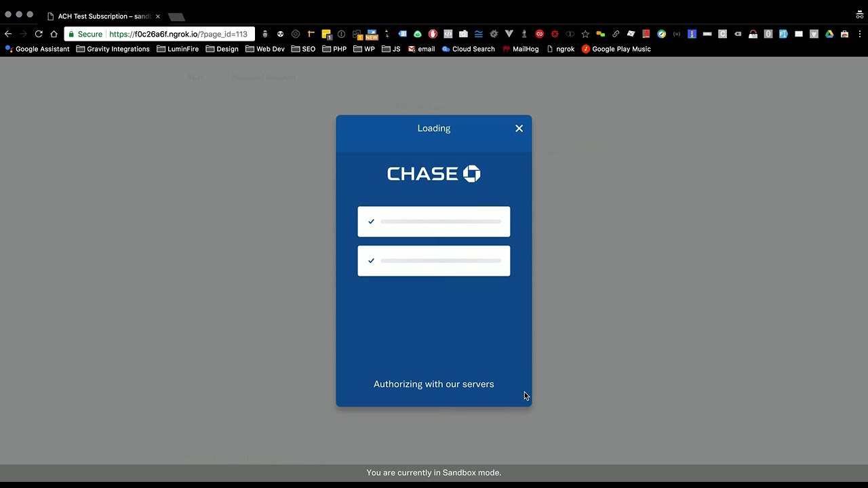The image size is (868, 488).
Task: Open the ngrok bookmark
Action: [560, 49]
